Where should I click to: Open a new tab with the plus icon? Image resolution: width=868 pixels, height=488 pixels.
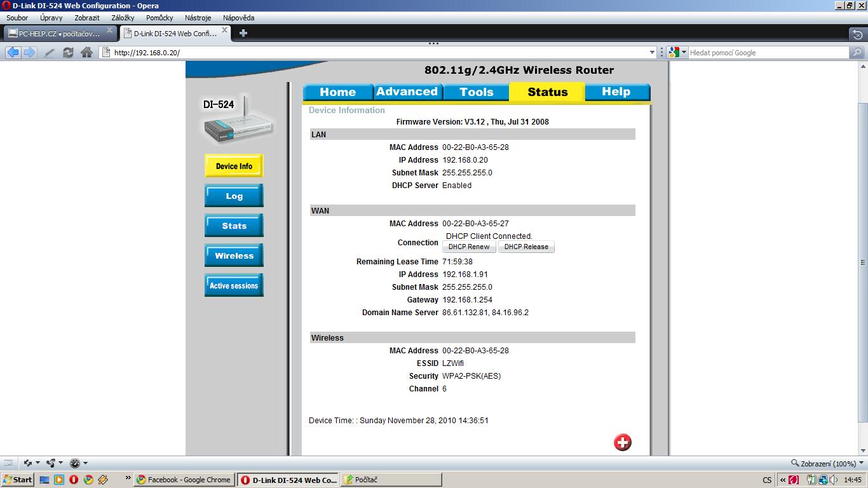click(243, 33)
